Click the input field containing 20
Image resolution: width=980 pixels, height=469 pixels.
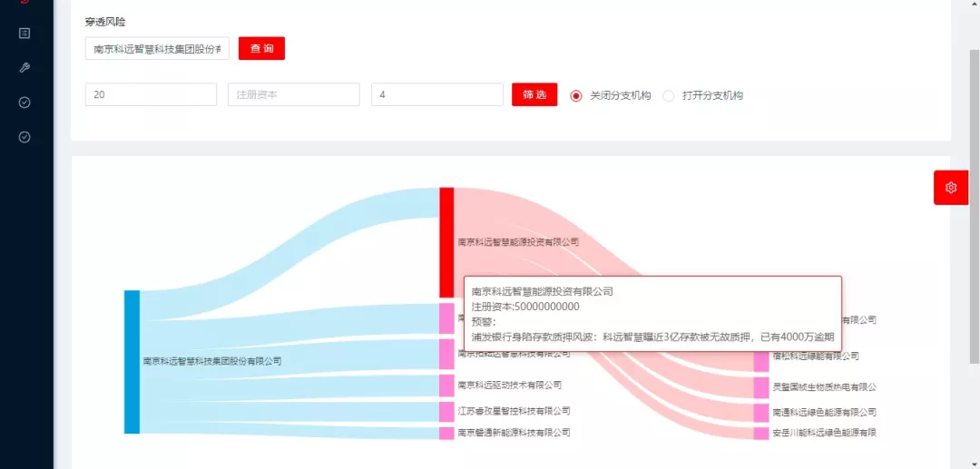(151, 95)
